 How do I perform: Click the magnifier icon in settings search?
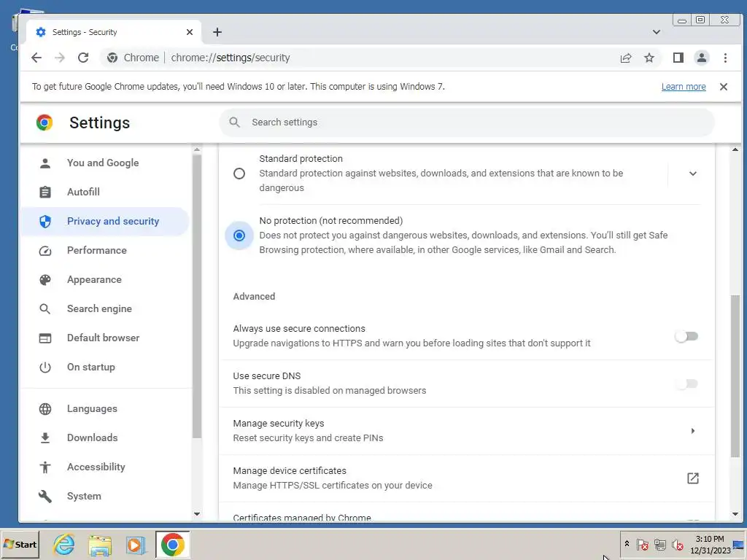coord(234,122)
